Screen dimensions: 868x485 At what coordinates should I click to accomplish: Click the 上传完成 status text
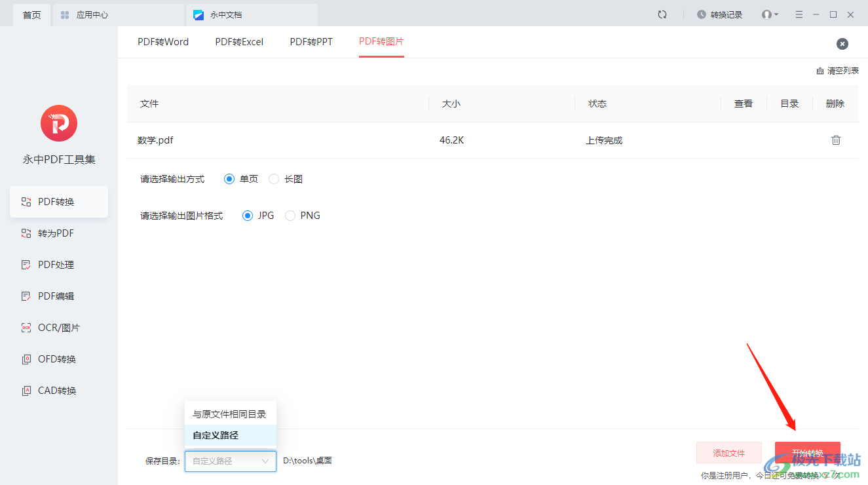(x=604, y=140)
